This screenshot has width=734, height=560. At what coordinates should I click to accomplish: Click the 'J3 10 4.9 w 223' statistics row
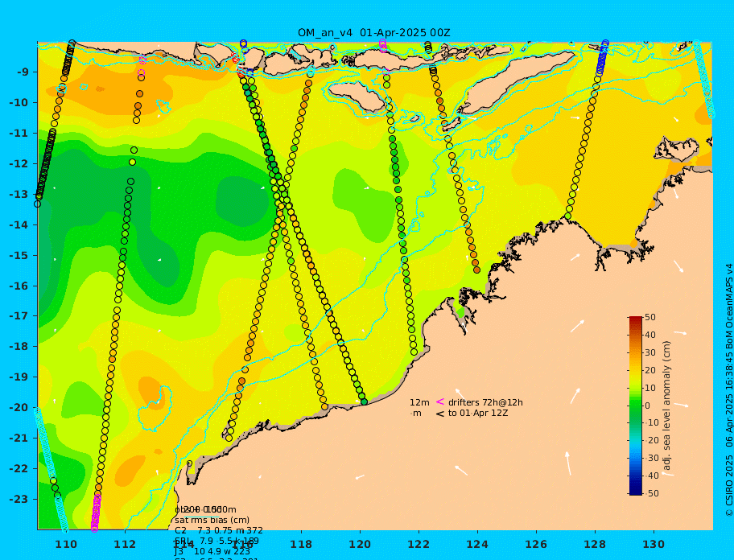click(212, 552)
